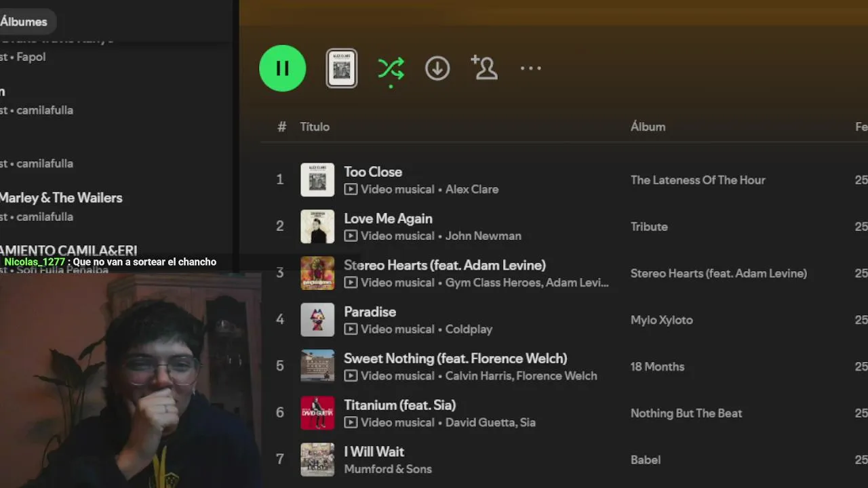Play the Titanium track title
The width and height of the screenshot is (868, 488).
399,405
